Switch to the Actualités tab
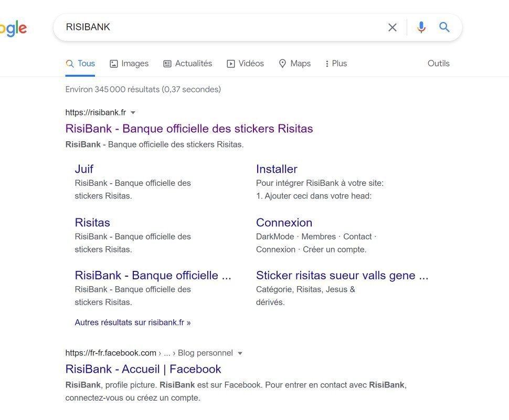This screenshot has height=420, width=509. pos(188,64)
